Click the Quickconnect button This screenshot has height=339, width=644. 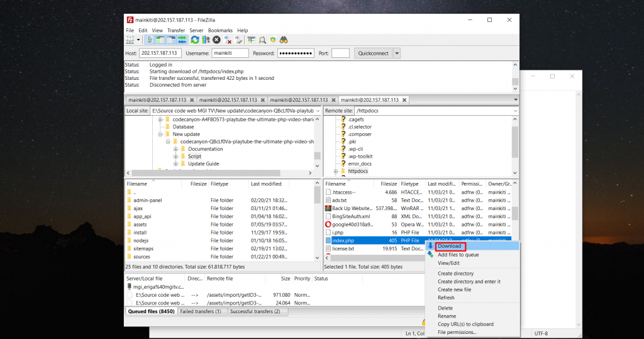tap(373, 53)
